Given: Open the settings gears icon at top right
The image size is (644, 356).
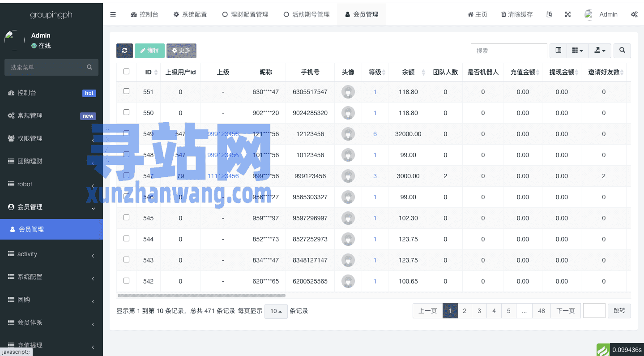Looking at the screenshot, I should pyautogui.click(x=634, y=14).
